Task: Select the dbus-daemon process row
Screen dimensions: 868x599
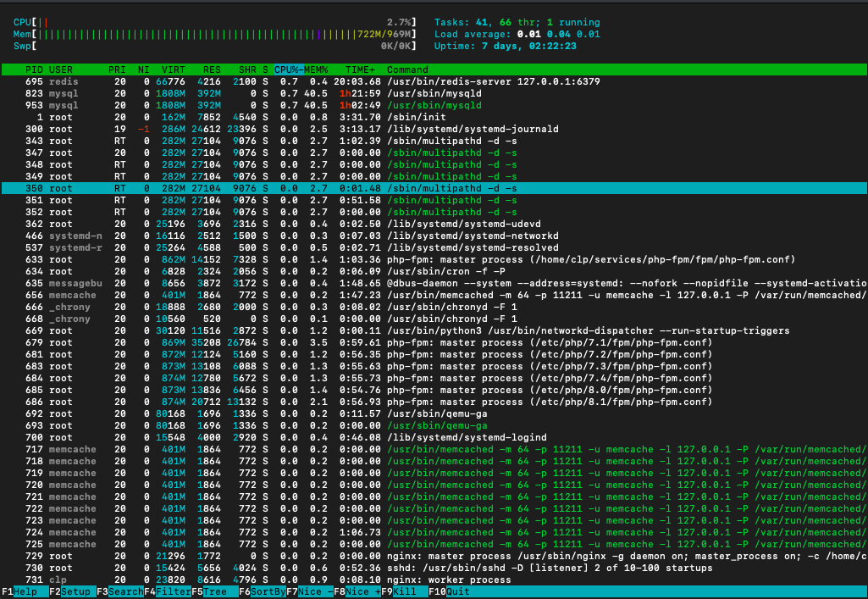Action: 434,284
